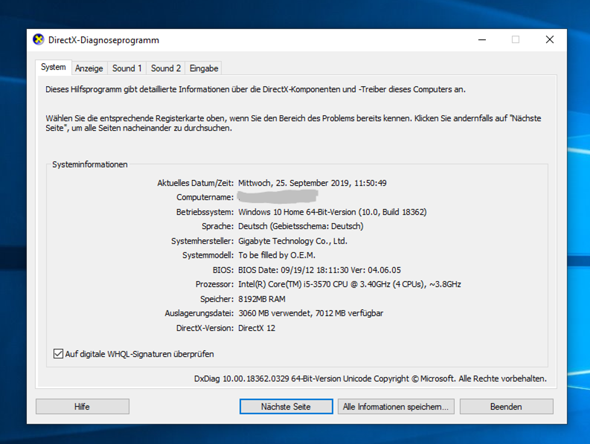Click the date value Mittwoch, 25. September 2019
The height and width of the screenshot is (444, 590).
coord(312,183)
